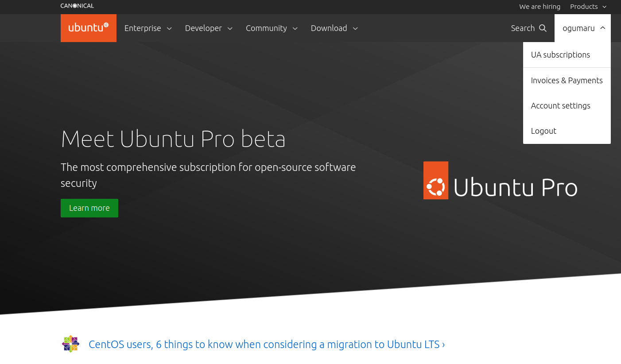Expand the Developer menu
Screen dimensions: 621x364
coord(209,28)
